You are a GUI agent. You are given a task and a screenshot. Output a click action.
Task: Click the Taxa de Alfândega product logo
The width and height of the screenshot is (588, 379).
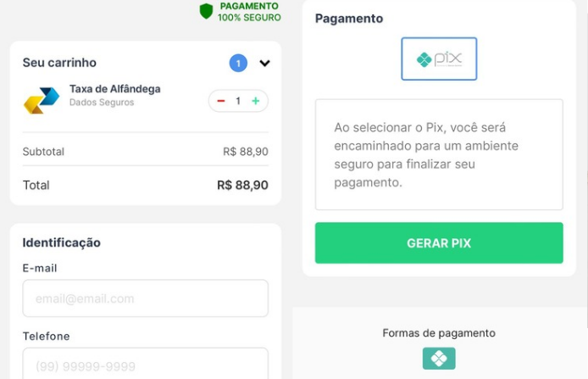[x=41, y=100]
